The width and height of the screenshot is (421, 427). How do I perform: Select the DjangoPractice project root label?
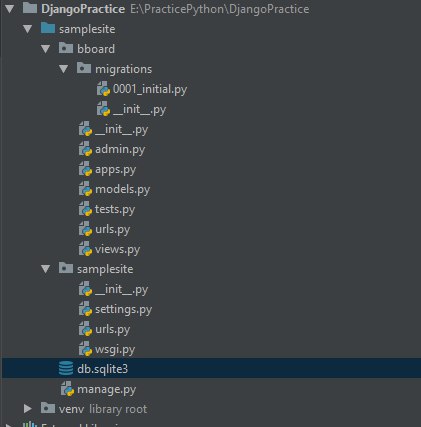point(83,9)
